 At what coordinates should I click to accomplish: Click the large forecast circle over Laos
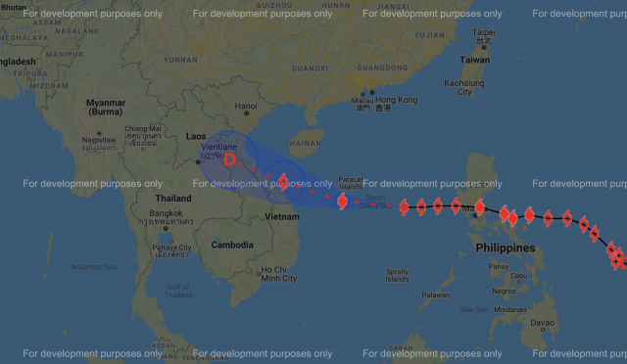228,159
